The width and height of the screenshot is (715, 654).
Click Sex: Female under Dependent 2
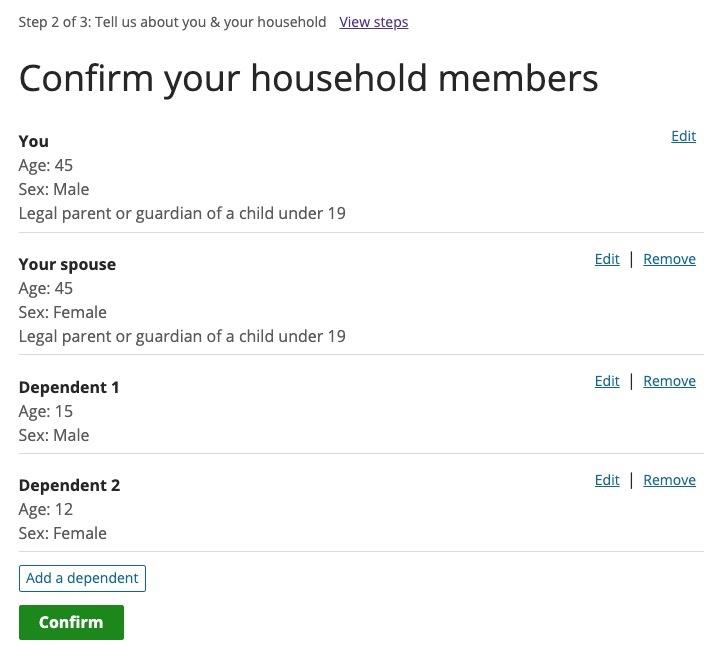(62, 533)
